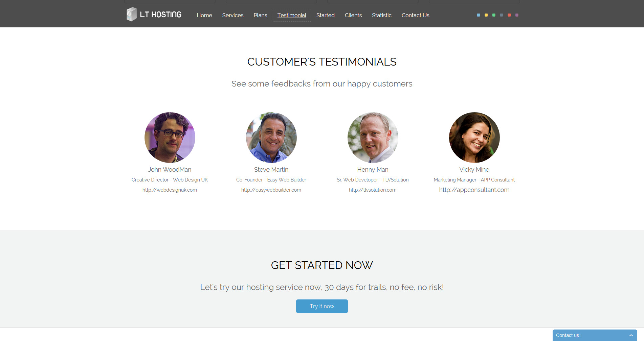The height and width of the screenshot is (341, 644).
Task: Expand the Contact us chat chevron
Action: pyautogui.click(x=631, y=336)
